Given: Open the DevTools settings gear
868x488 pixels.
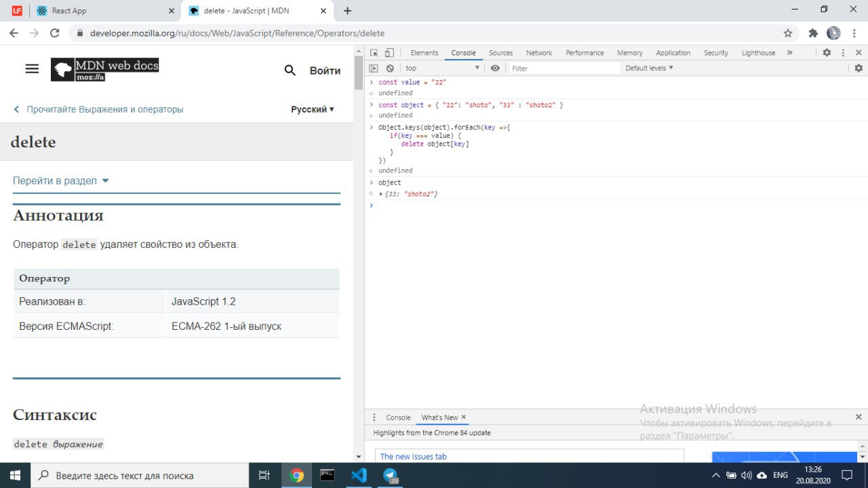Looking at the screenshot, I should [x=827, y=53].
